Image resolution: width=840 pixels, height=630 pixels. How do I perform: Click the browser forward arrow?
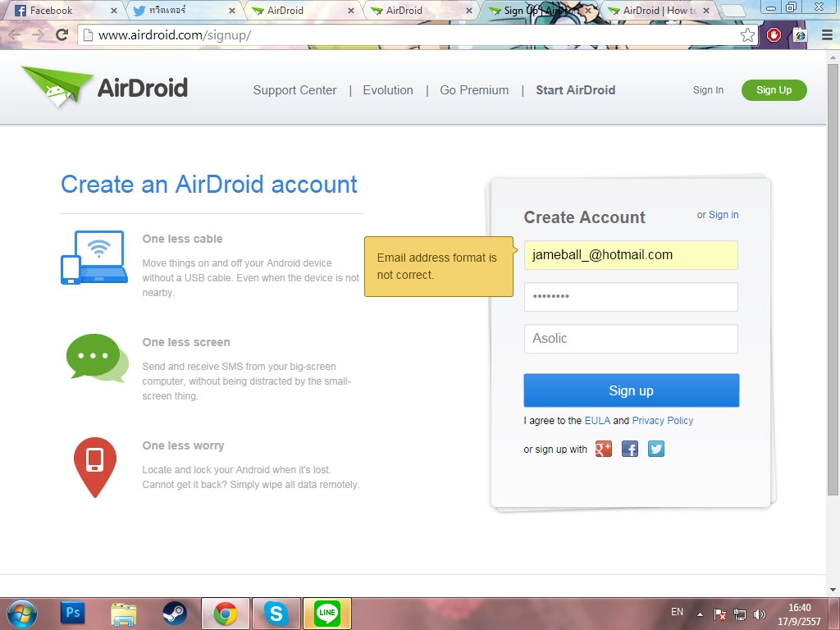38,35
